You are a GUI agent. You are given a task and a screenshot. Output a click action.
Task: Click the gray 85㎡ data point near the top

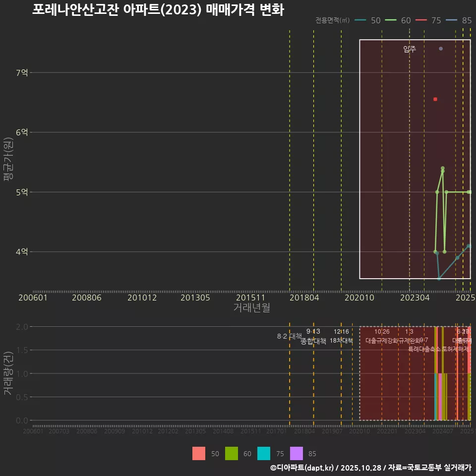coord(440,49)
